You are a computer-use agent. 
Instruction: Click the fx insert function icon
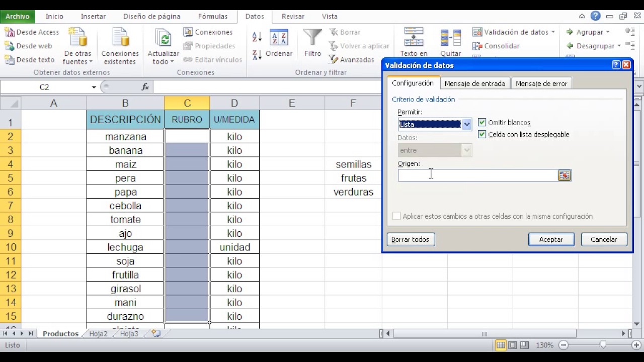pos(145,87)
